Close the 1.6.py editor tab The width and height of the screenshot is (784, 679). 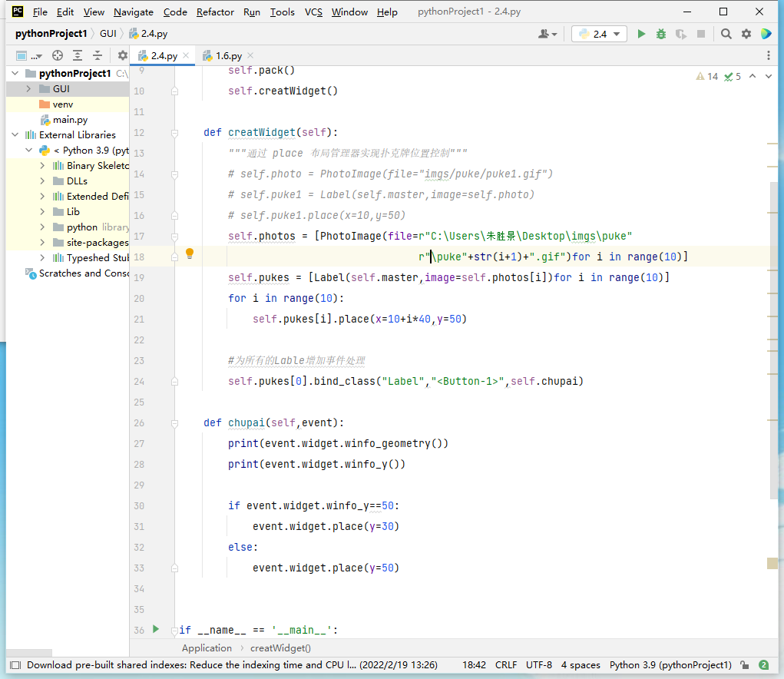pos(250,55)
